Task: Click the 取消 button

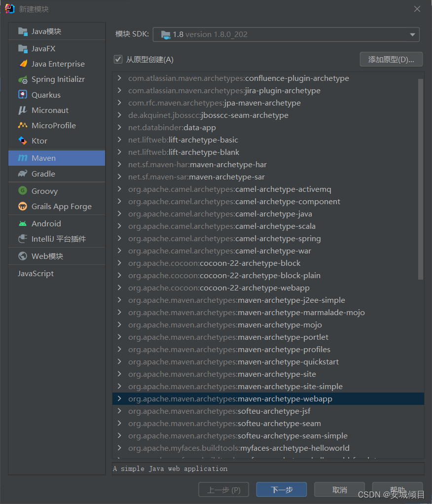Action: [x=339, y=490]
